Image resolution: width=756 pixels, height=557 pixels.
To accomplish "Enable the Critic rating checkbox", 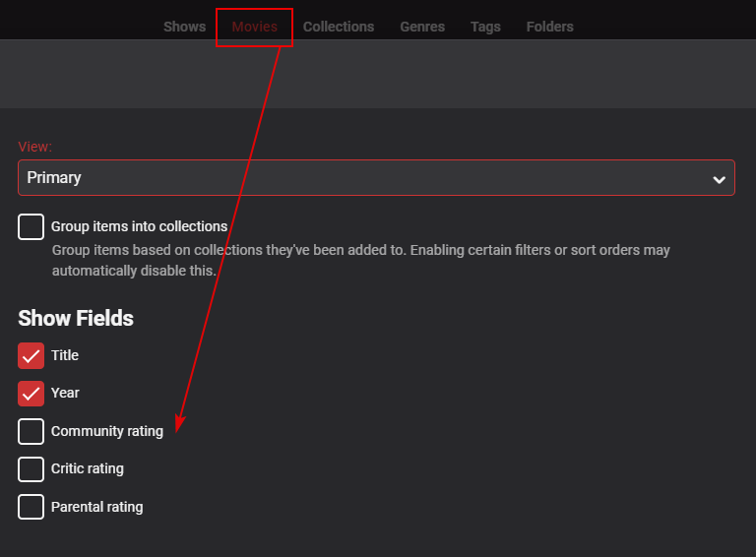I will pos(31,469).
